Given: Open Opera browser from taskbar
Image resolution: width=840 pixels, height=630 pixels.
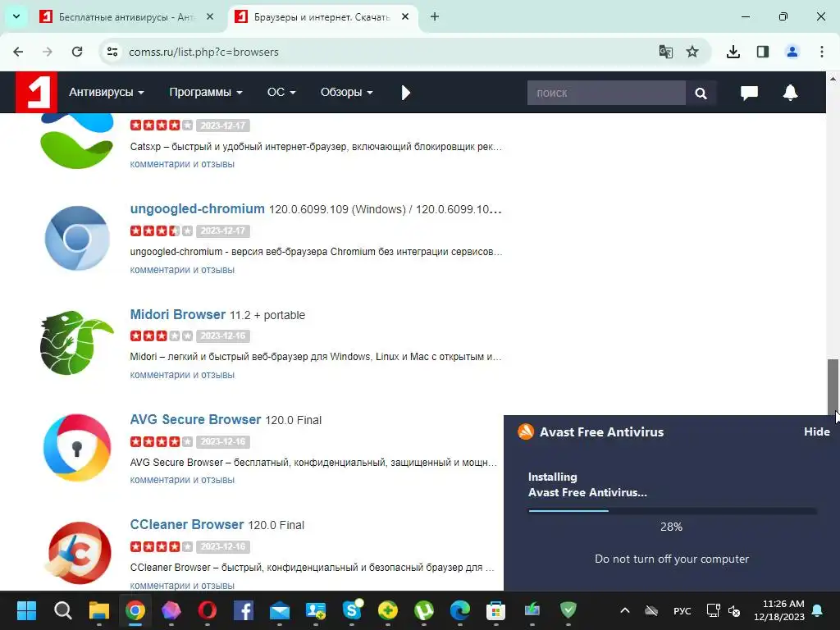Looking at the screenshot, I should pyautogui.click(x=208, y=610).
